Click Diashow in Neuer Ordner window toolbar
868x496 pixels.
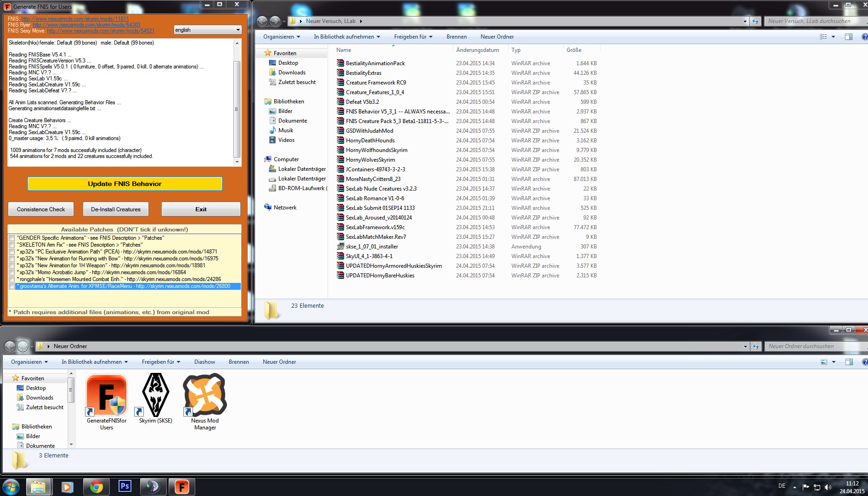coord(204,362)
